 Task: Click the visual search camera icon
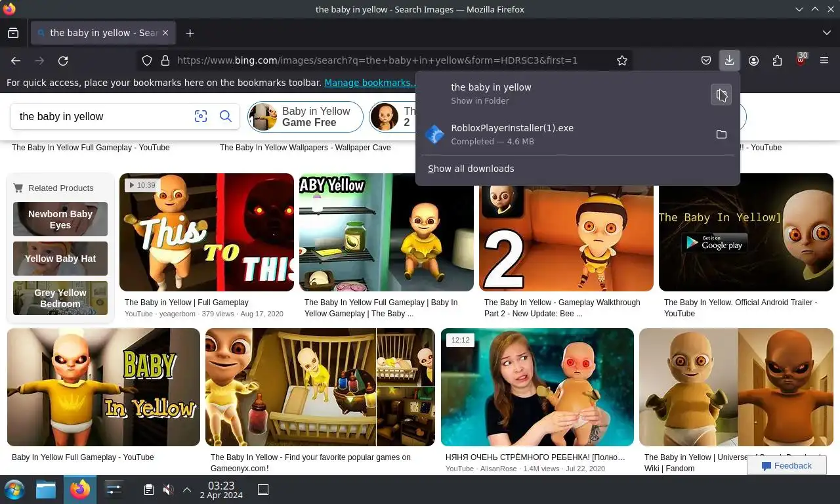tap(201, 116)
